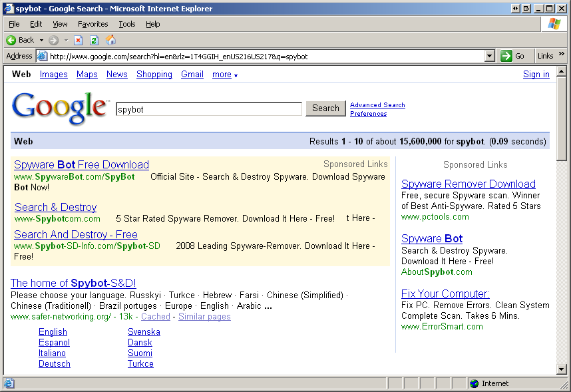Open the File menu
The image size is (571, 392).
point(14,24)
